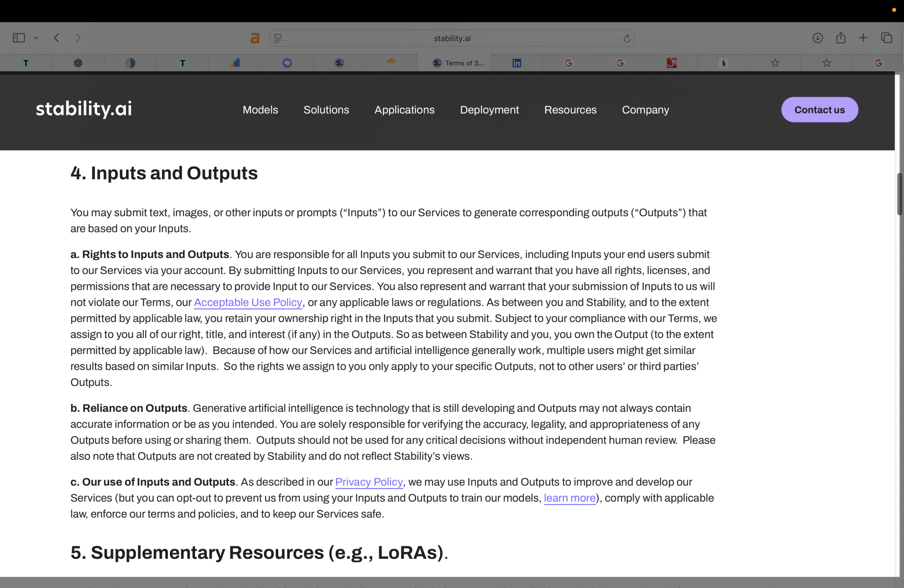Viewport: 904px width, 588px height.
Task: Click the page vertical scrollbar thumb
Action: click(x=899, y=194)
